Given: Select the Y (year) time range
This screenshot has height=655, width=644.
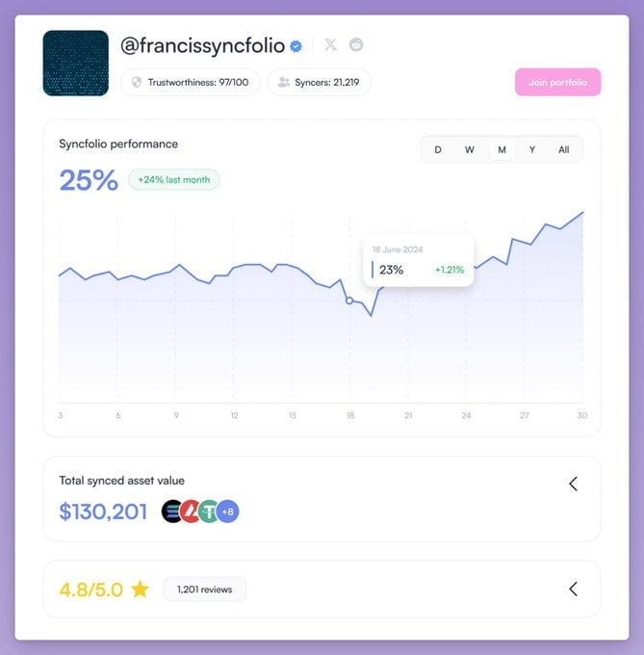Looking at the screenshot, I should pos(532,149).
